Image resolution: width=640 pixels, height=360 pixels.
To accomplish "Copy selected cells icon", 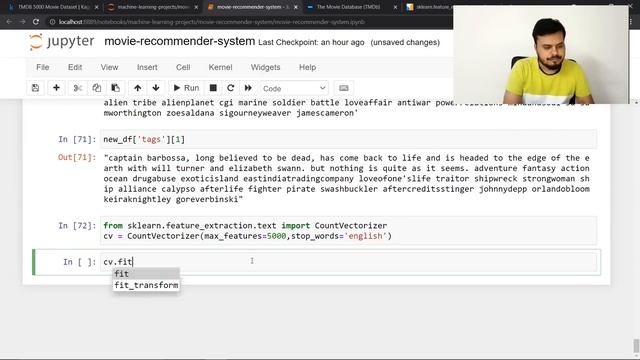I will point(96,88).
